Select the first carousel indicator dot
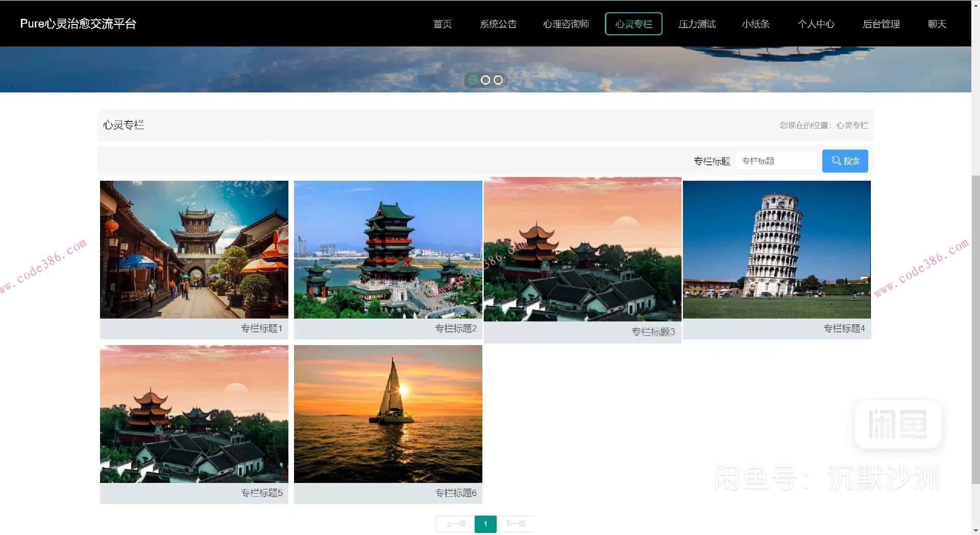 tap(473, 80)
